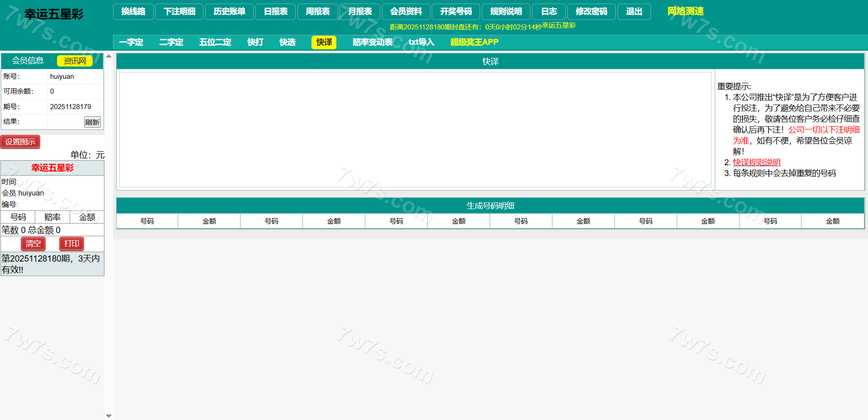Open the 下注明细 betting details page
The height and width of the screenshot is (420, 868).
pyautogui.click(x=179, y=12)
